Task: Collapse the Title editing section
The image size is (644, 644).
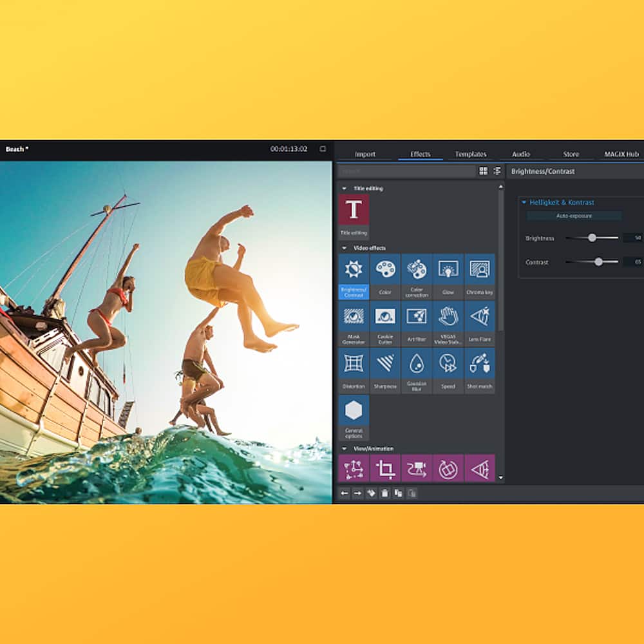Action: [344, 189]
